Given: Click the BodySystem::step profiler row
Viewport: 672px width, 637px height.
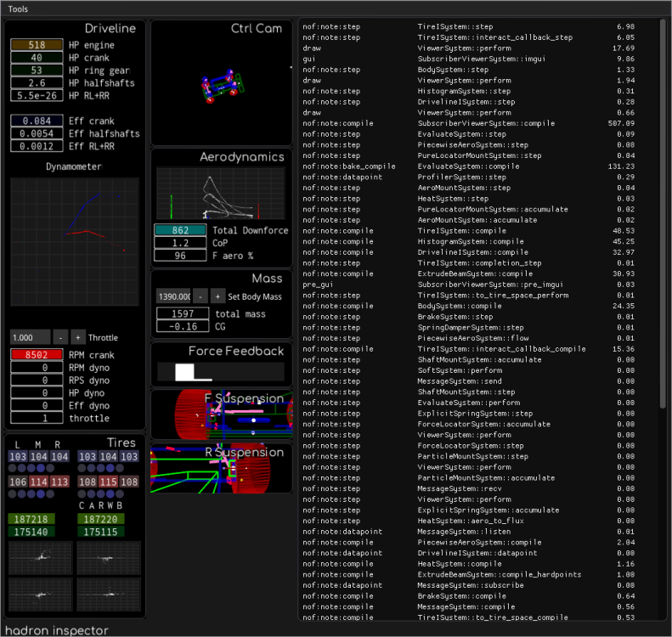Looking at the screenshot, I should click(468, 70).
